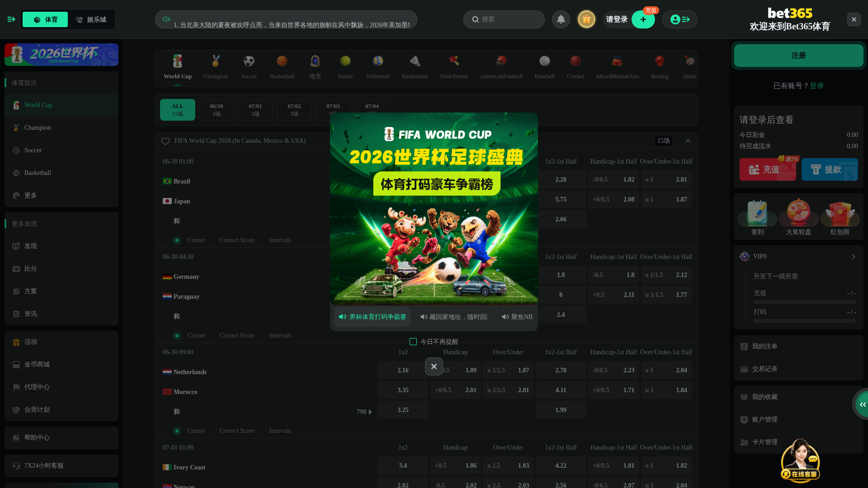868x488 pixels.
Task: Select the 07/01 date tab
Action: pos(255,110)
